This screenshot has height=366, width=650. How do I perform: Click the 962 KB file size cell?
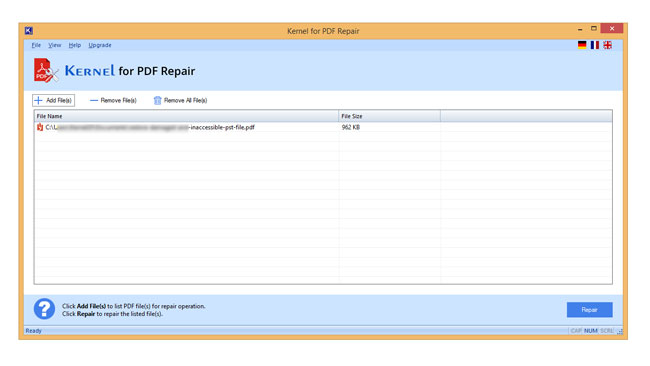coord(351,127)
